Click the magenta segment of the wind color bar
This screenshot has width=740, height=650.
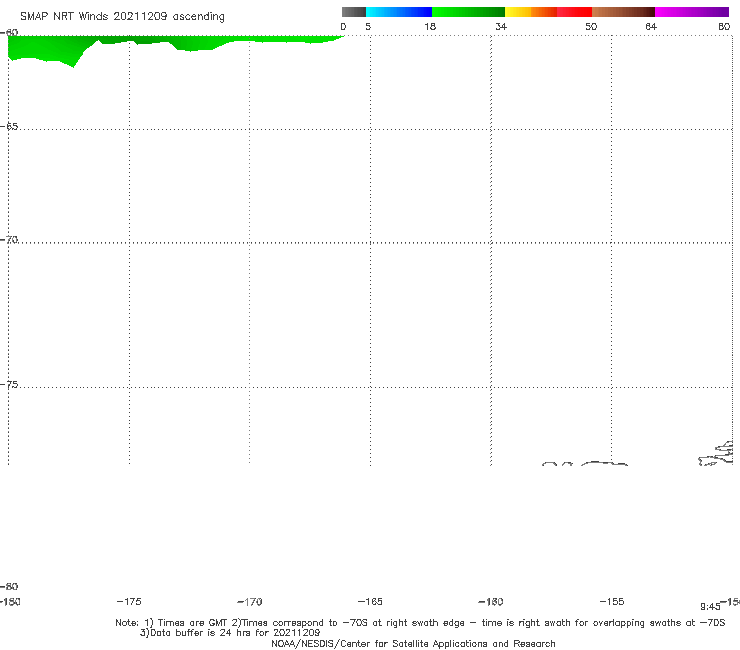[x=692, y=12]
